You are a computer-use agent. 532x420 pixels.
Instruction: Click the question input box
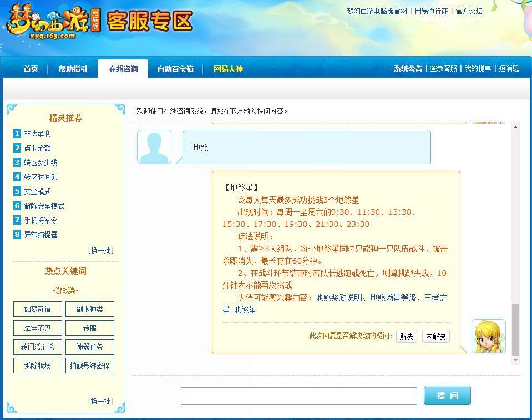pos(299,396)
